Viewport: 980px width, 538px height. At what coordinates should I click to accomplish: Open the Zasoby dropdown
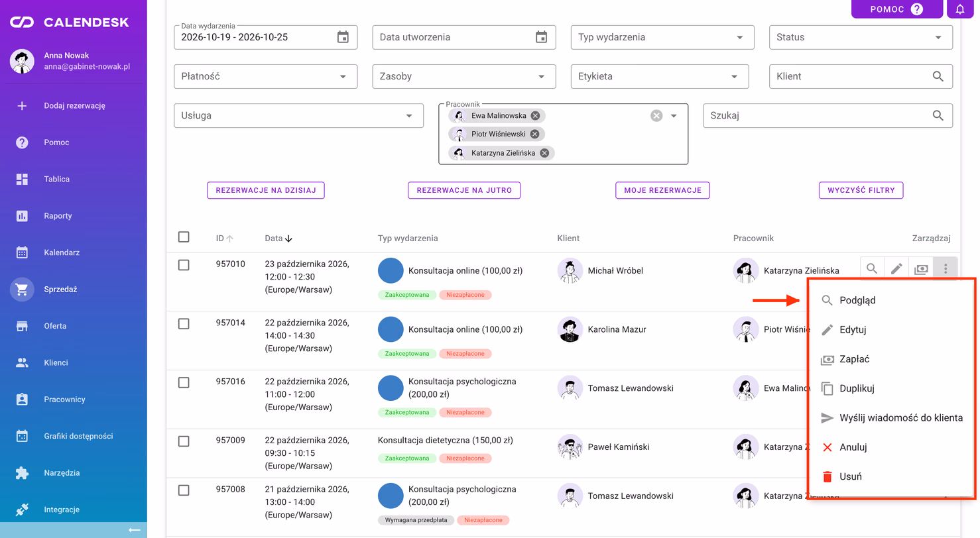(464, 76)
